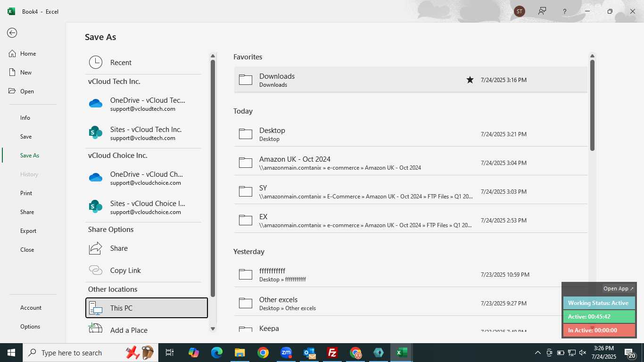Open the Home page in Backstage
This screenshot has height=362, width=644.
click(28, 54)
